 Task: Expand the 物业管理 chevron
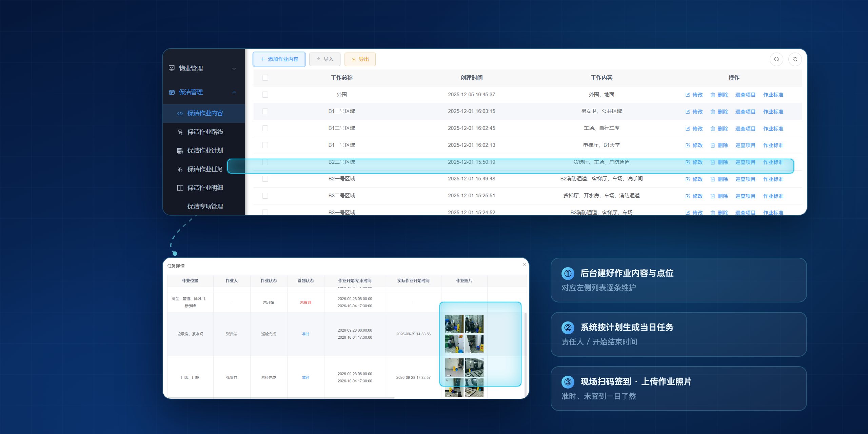(x=234, y=68)
